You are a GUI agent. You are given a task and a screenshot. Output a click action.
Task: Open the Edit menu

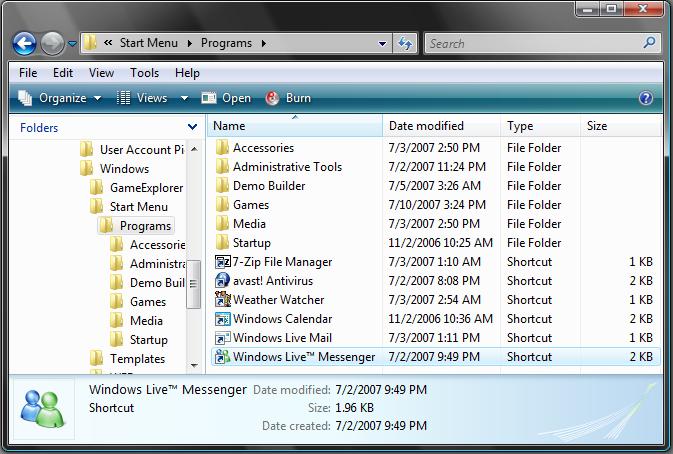click(x=63, y=73)
